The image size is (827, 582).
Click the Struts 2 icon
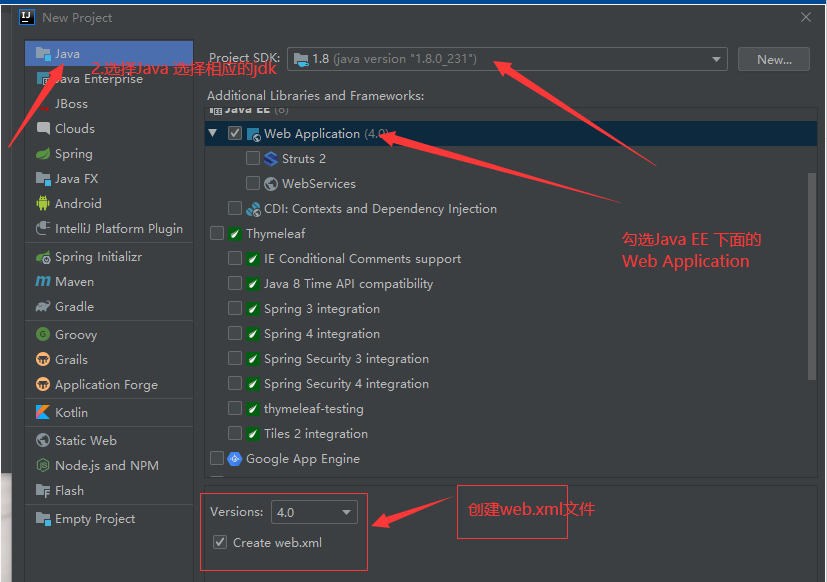click(x=271, y=159)
